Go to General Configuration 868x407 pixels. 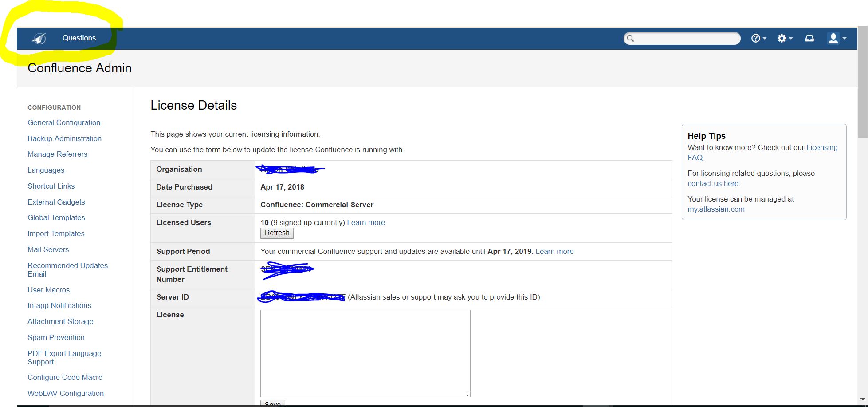[64, 122]
